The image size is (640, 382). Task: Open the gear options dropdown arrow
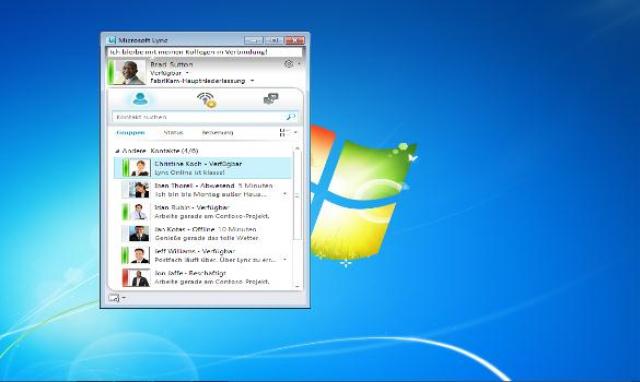(x=299, y=64)
